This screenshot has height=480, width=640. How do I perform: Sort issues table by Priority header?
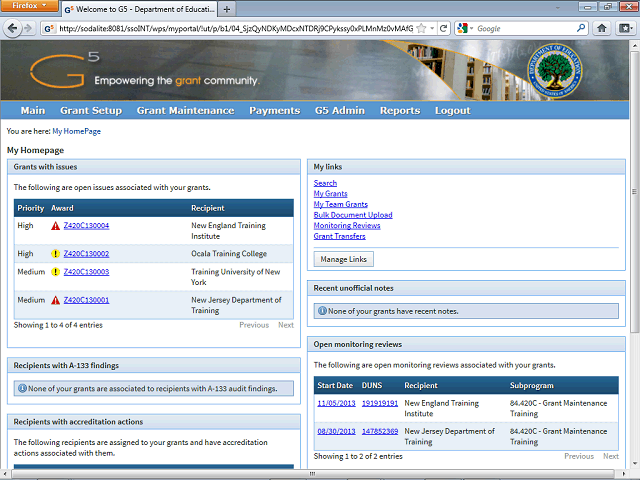(31, 208)
